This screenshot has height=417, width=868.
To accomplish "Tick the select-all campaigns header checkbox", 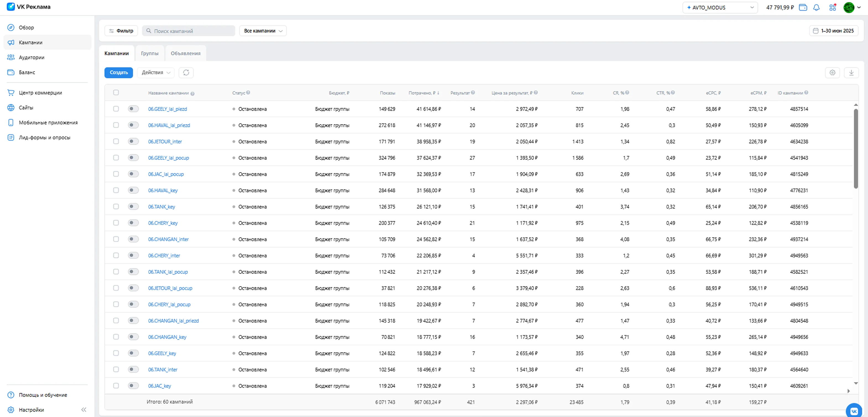I will pos(116,92).
